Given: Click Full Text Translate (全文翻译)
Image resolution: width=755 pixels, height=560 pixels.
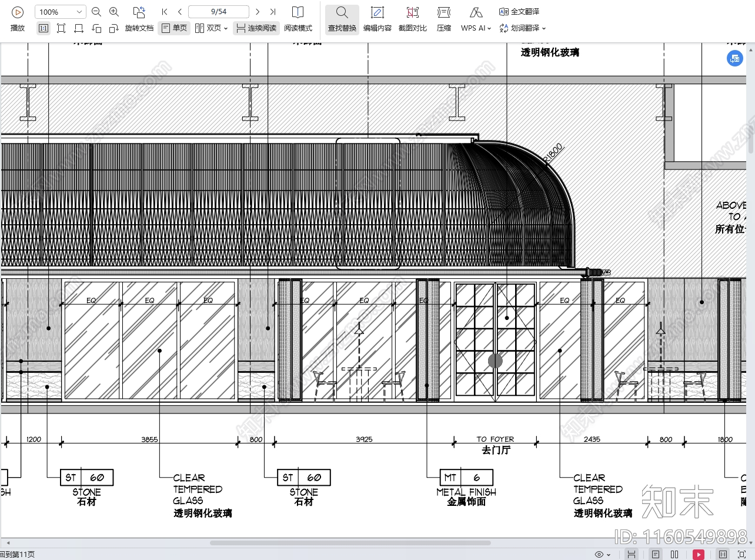Looking at the screenshot, I should pyautogui.click(x=519, y=12).
